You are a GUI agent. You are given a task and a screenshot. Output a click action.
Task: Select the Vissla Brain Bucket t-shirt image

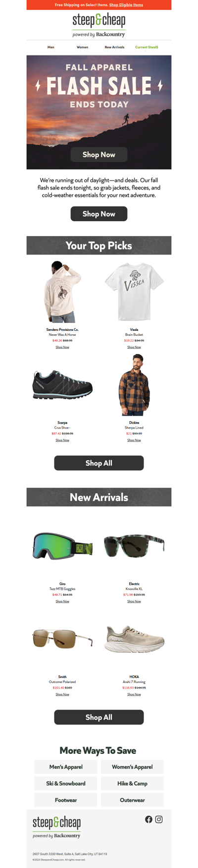point(134,292)
